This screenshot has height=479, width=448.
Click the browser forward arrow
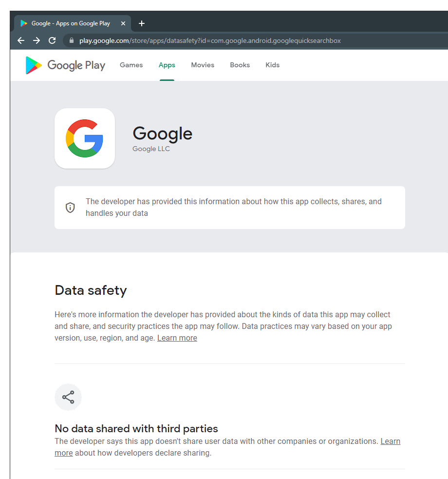tap(37, 40)
